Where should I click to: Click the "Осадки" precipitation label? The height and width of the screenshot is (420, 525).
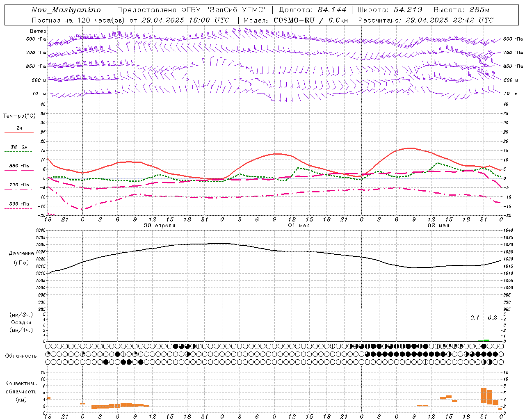point(21,322)
